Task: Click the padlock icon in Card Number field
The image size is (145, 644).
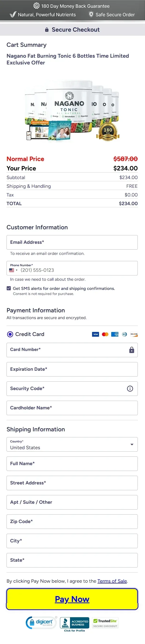Action: 131,350
